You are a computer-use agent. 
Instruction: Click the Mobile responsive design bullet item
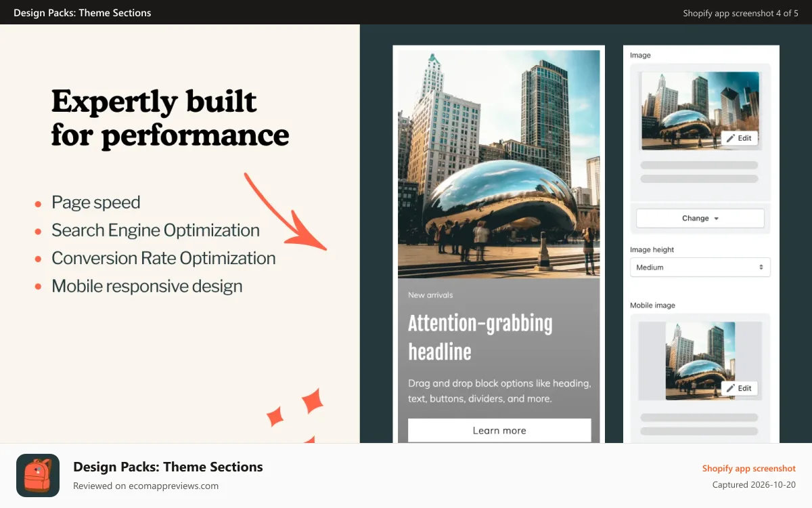point(147,286)
